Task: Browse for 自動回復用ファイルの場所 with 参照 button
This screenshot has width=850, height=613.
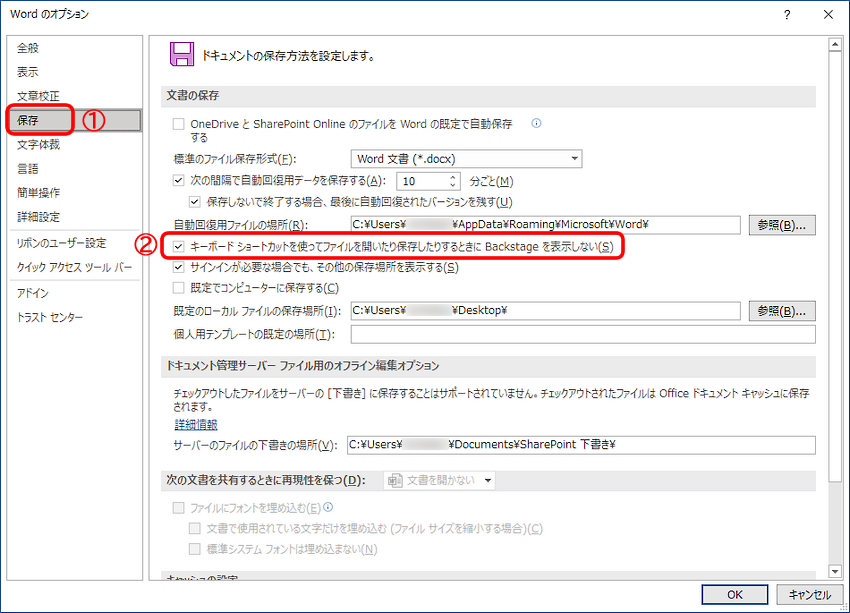Action: [782, 224]
